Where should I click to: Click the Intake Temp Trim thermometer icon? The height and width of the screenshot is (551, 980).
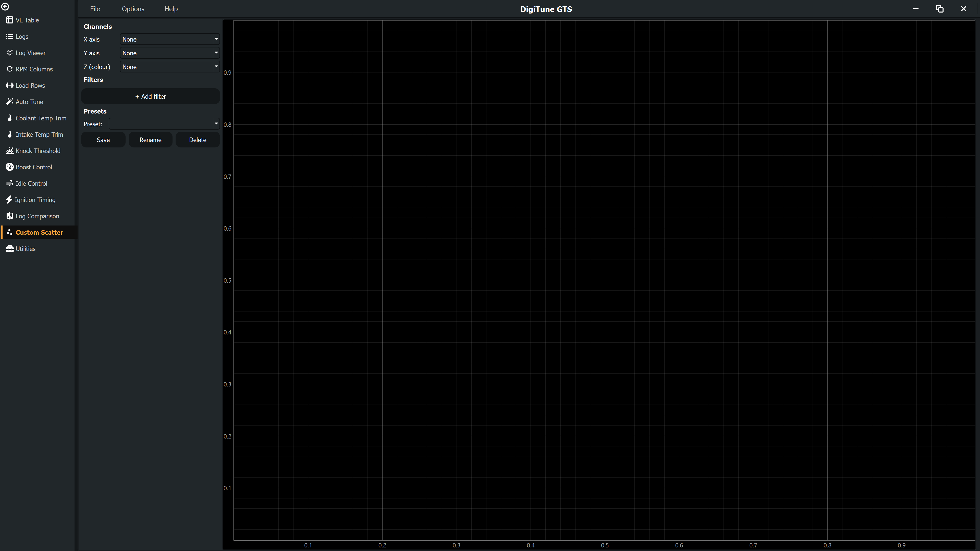pyautogui.click(x=9, y=135)
